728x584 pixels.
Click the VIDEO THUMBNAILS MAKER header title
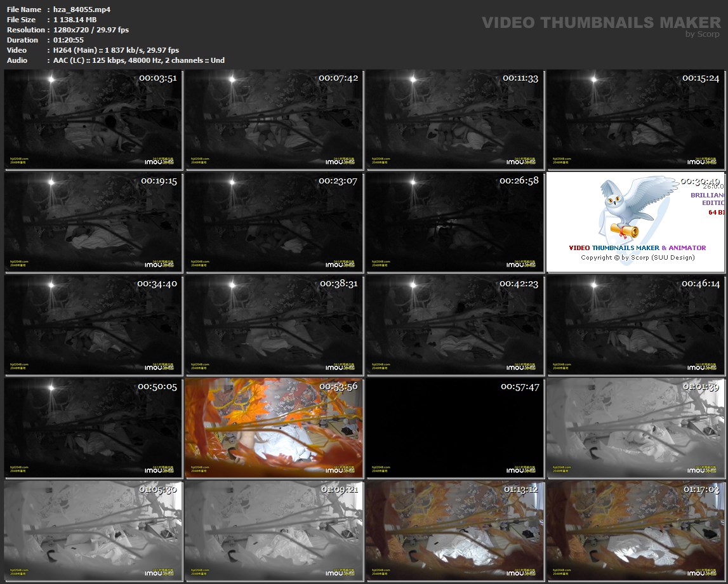tap(600, 23)
